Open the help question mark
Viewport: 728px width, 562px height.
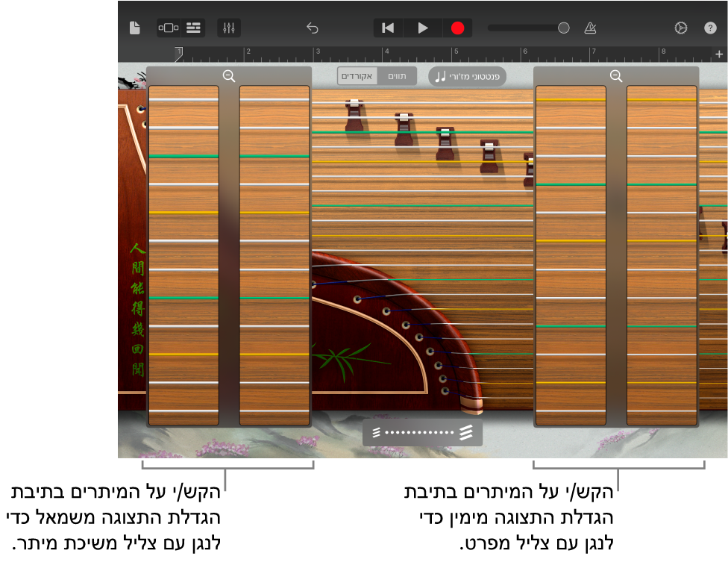(x=710, y=28)
